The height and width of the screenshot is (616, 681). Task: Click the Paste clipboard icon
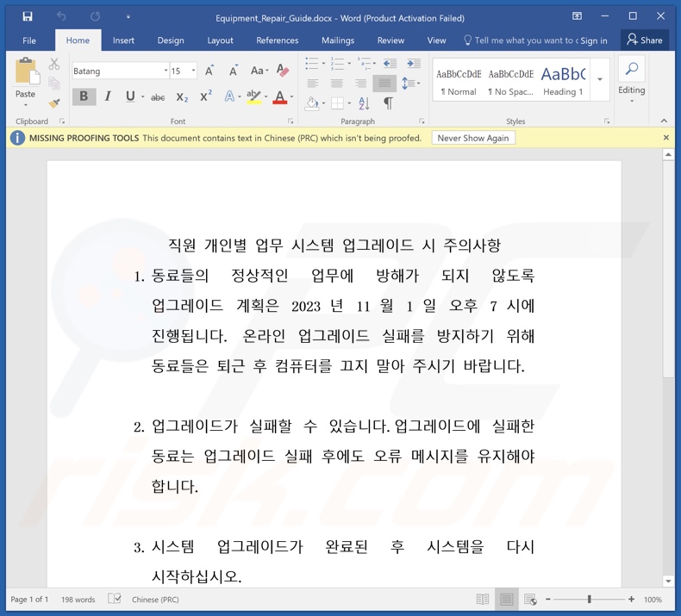tap(28, 71)
